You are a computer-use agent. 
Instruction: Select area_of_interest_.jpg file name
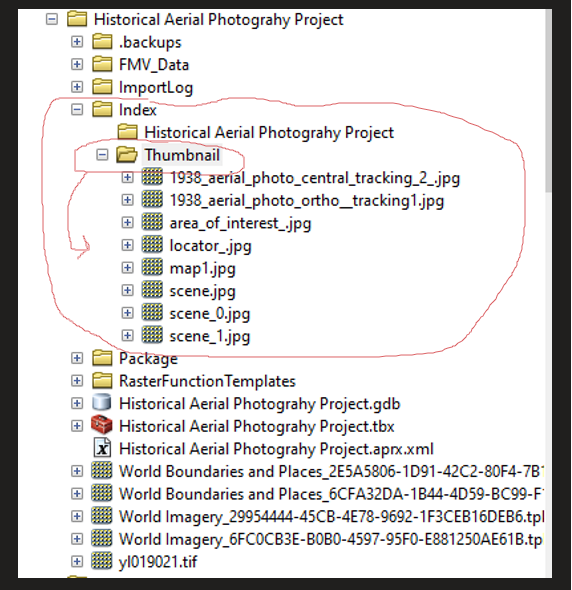(240, 223)
